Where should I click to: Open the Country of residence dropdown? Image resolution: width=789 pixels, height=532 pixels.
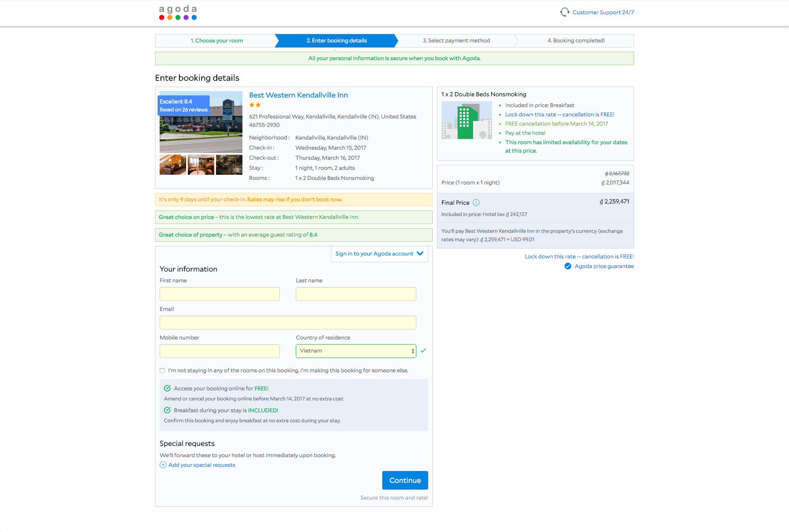tap(356, 351)
